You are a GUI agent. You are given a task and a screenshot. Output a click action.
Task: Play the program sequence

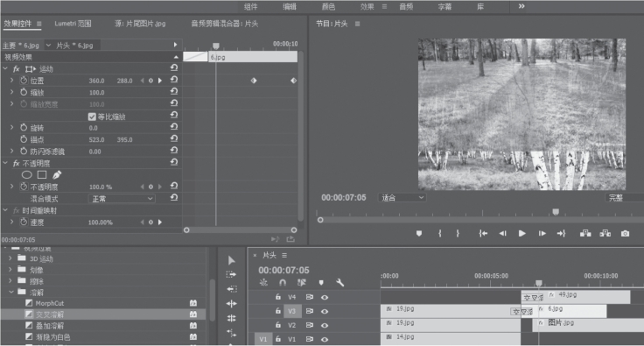click(522, 233)
